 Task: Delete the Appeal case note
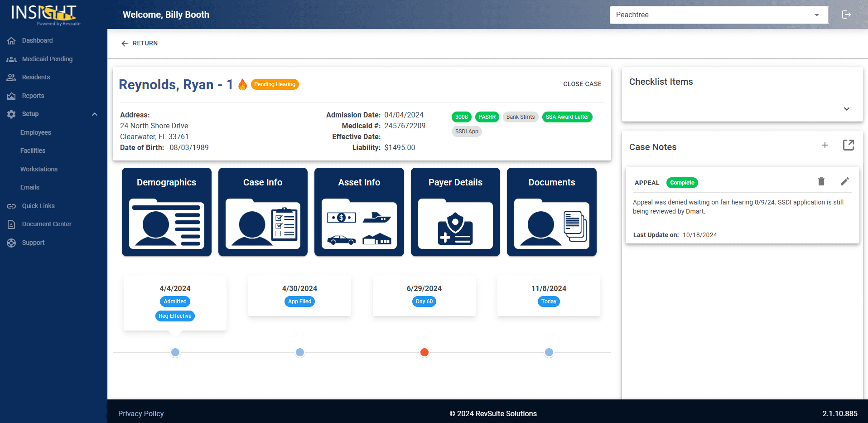tap(821, 182)
